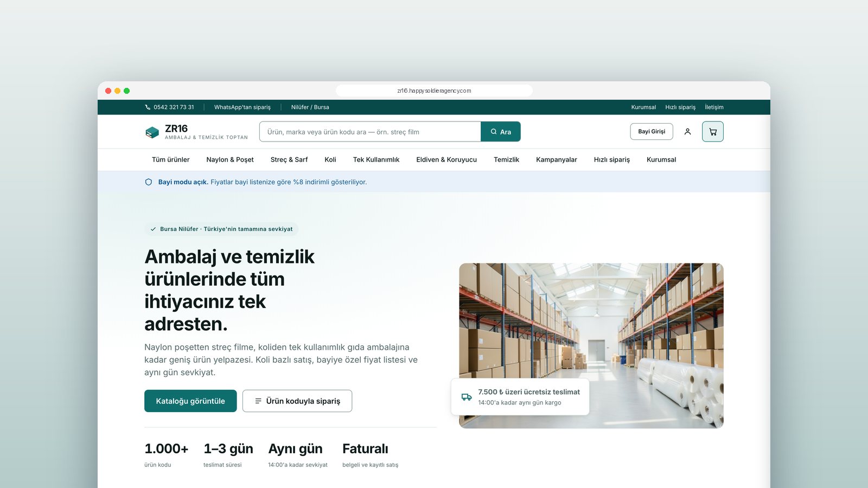Click the 7.500 ₺ üzeri ücretsiz teslimat text

(529, 392)
